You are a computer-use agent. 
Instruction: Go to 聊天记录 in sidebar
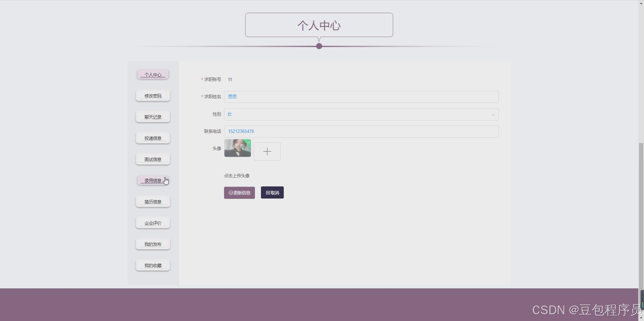pyautogui.click(x=153, y=117)
